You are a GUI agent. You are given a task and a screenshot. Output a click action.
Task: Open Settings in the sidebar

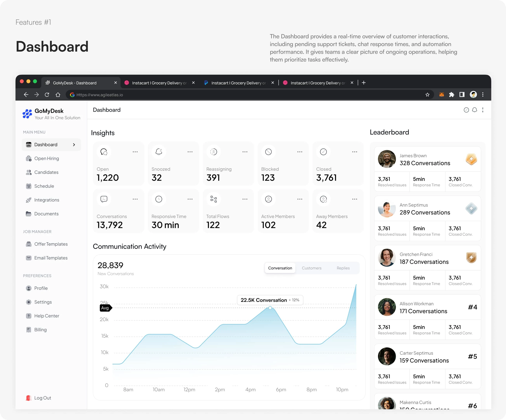(51, 302)
